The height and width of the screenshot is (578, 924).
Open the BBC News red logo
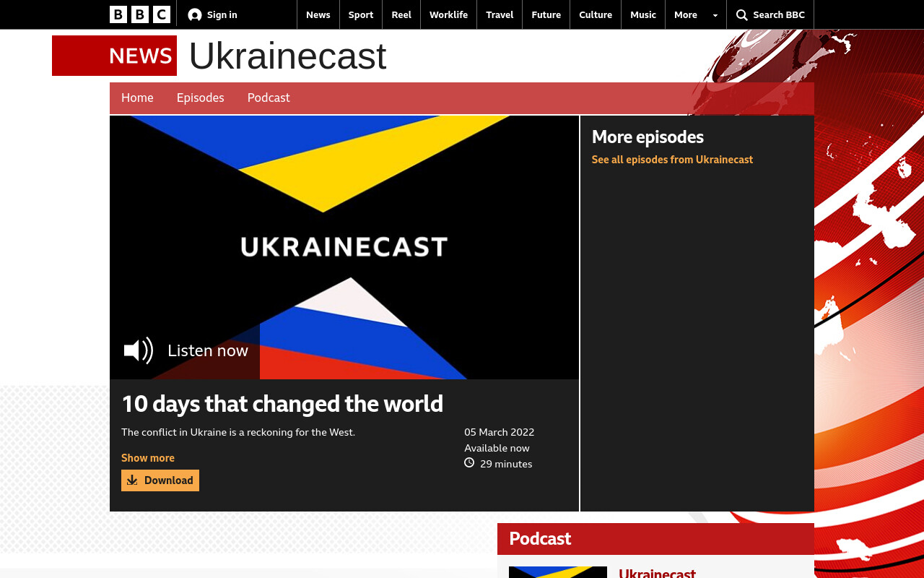114,56
